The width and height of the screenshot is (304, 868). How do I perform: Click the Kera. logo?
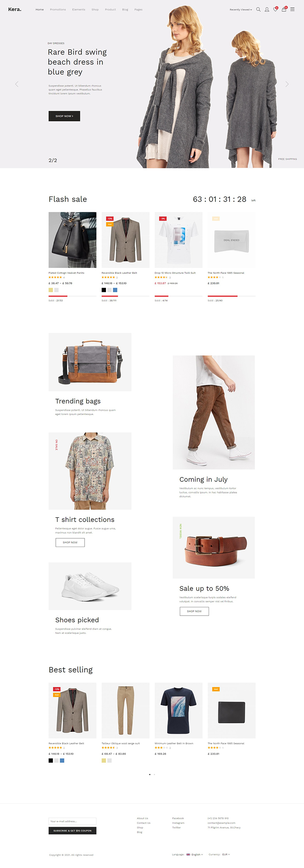pos(15,9)
